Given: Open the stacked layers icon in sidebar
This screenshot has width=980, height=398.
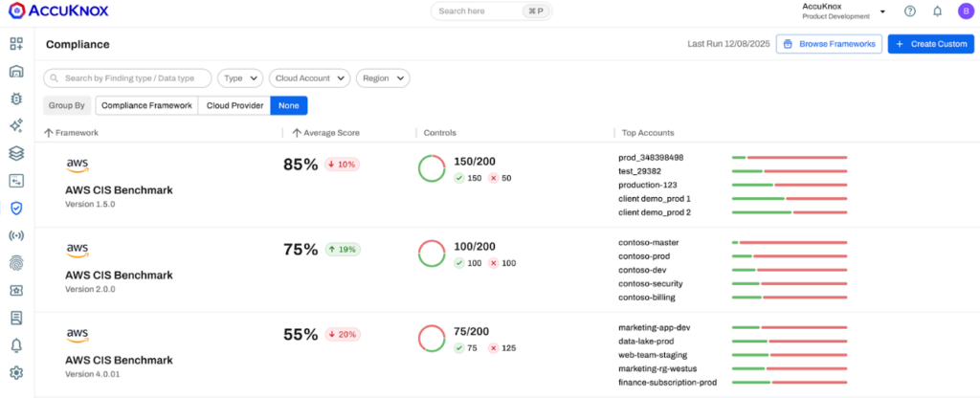Looking at the screenshot, I should (16, 153).
